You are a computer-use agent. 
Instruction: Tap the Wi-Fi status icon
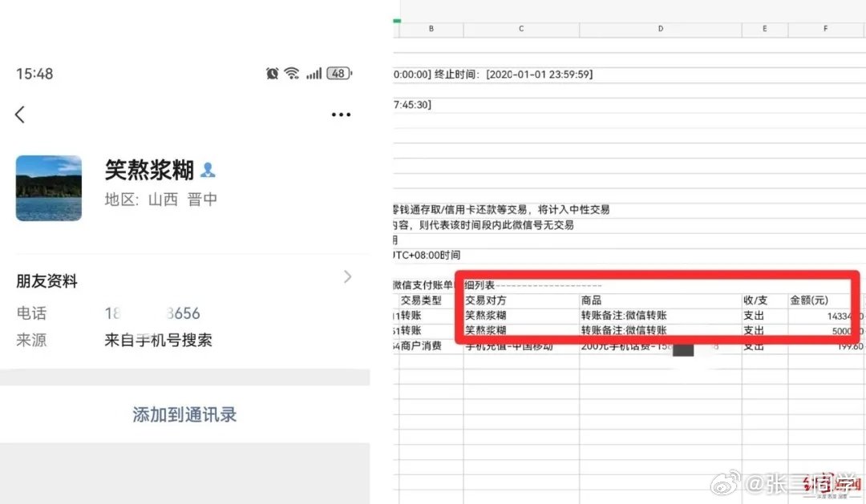[x=292, y=74]
